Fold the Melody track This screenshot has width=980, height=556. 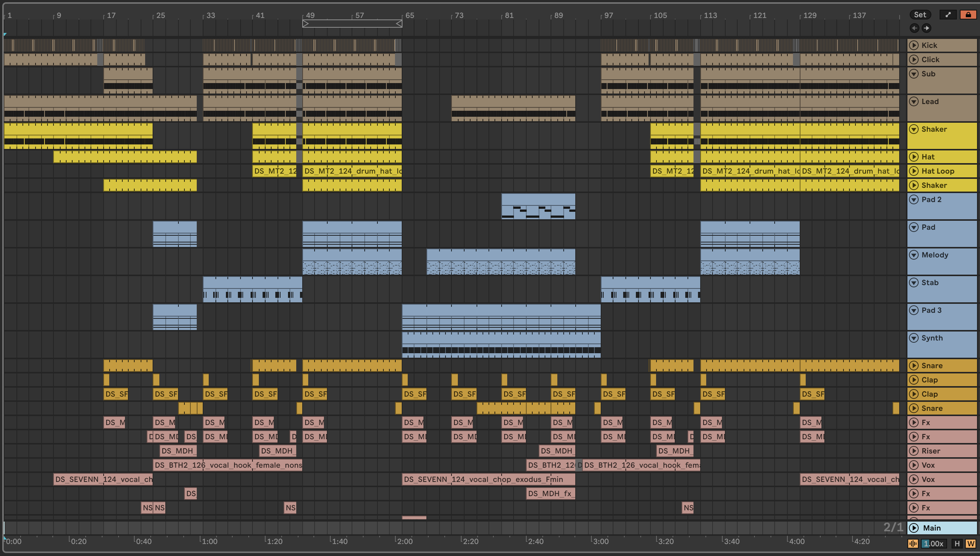tap(913, 255)
